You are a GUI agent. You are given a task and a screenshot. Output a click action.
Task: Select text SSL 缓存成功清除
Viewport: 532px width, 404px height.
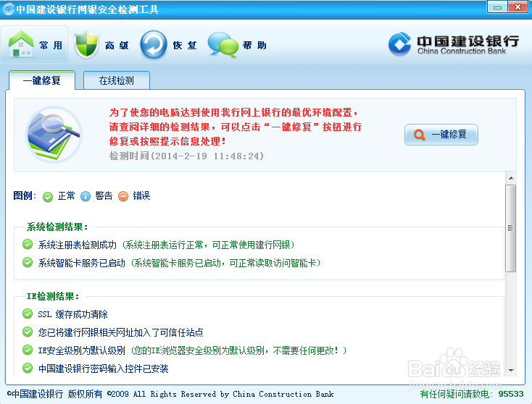[72, 314]
